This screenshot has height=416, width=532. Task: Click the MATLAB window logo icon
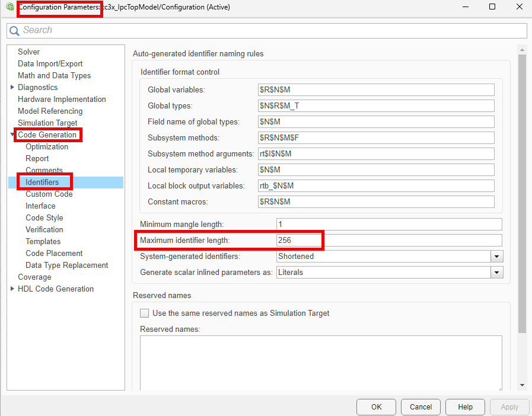click(9, 7)
